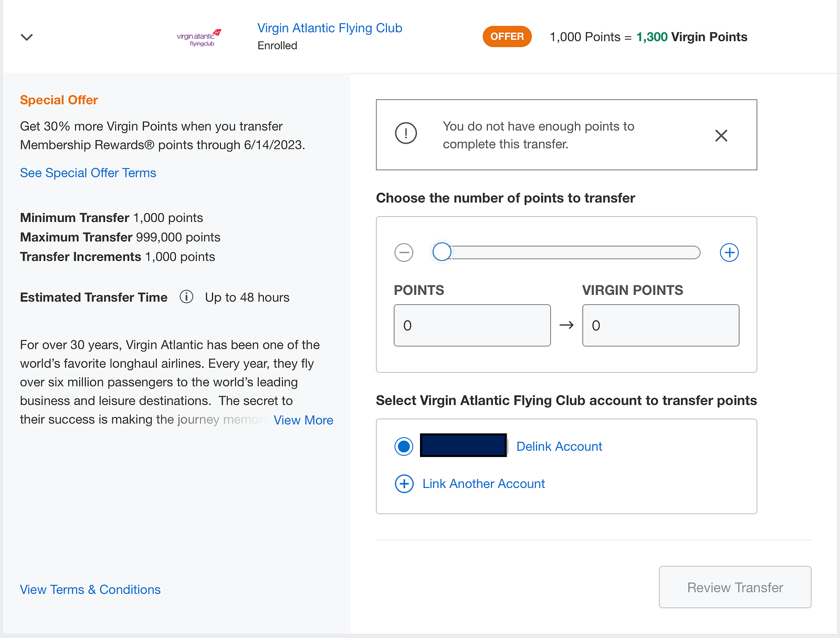Click Delink Account

tap(559, 446)
